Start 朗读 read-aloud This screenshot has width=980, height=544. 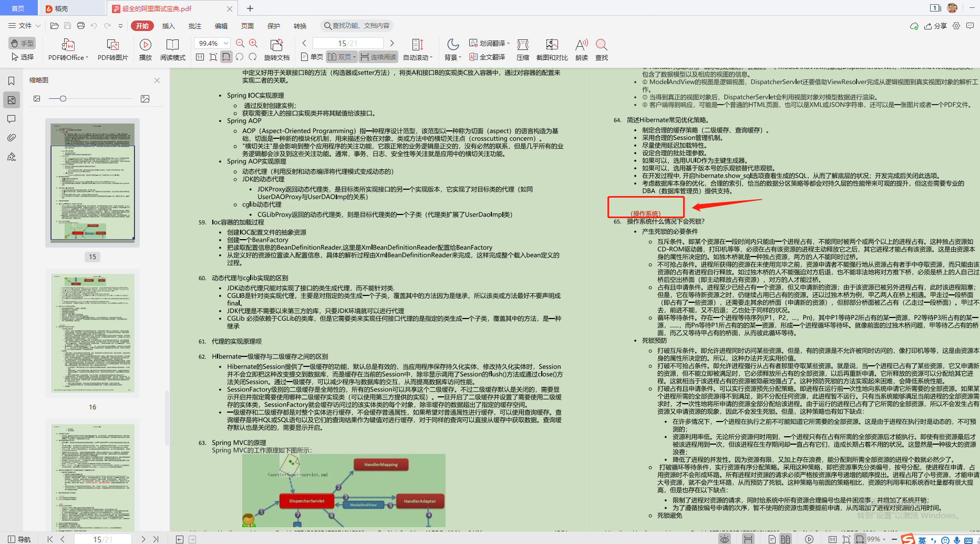pyautogui.click(x=580, y=50)
